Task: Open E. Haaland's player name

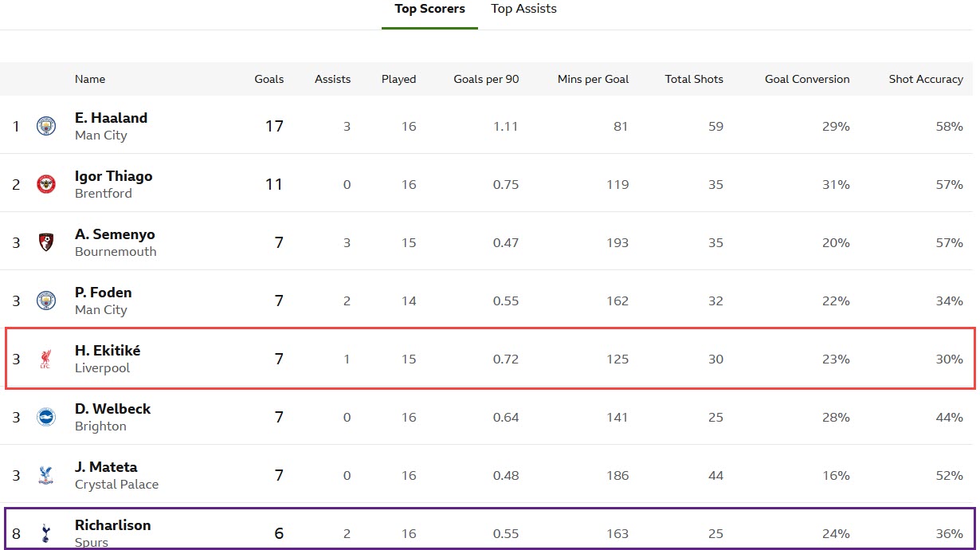Action: 111,118
